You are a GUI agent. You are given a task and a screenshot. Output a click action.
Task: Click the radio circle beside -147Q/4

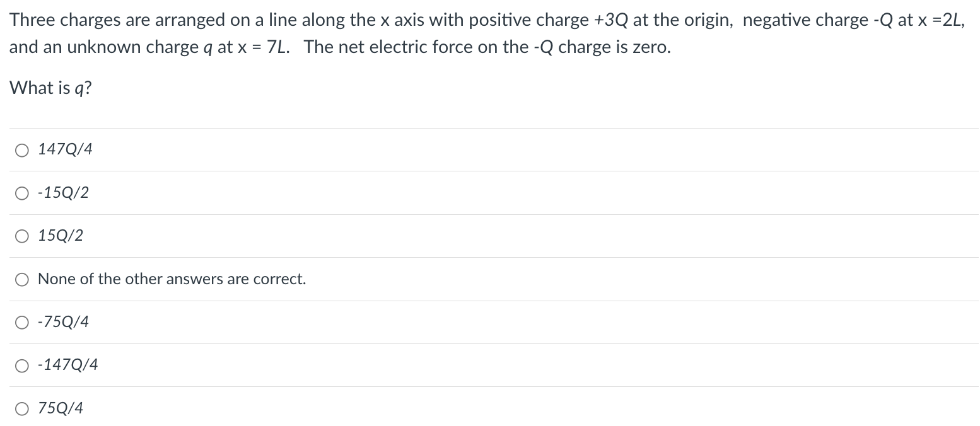pyautogui.click(x=22, y=364)
